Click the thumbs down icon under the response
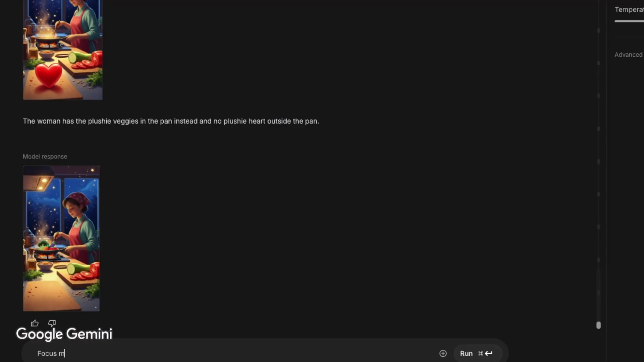644x362 pixels. 52,323
